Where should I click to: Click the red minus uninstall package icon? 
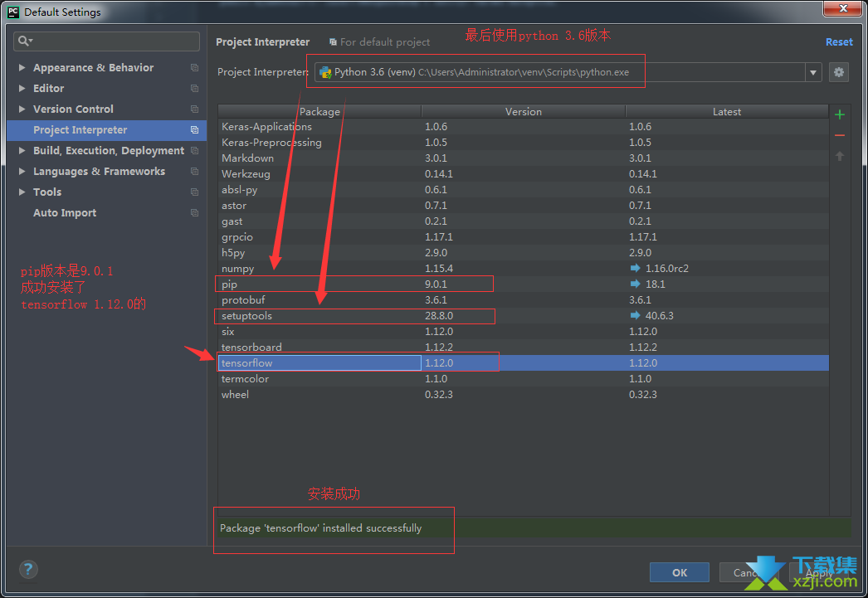click(839, 135)
